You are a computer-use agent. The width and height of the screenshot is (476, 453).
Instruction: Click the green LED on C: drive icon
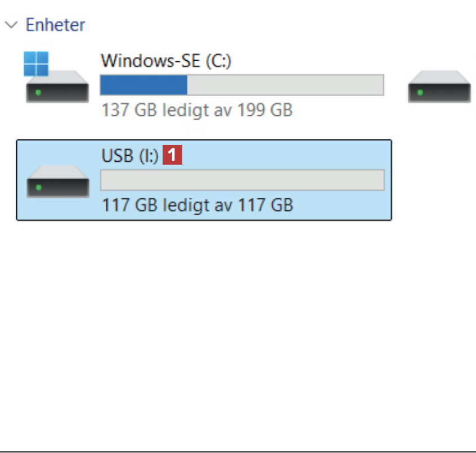[38, 92]
